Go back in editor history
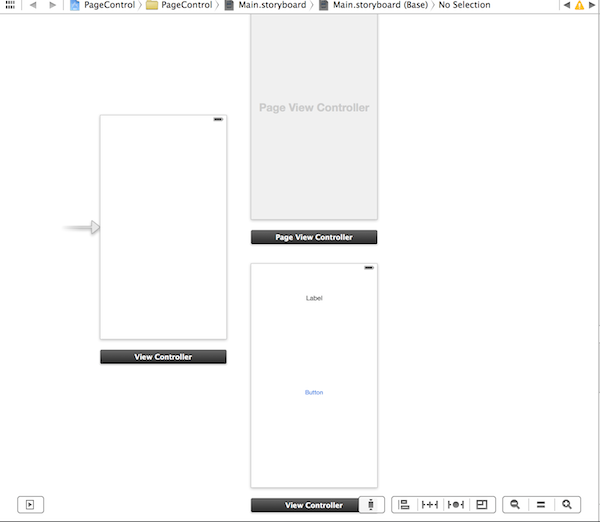 tap(33, 5)
